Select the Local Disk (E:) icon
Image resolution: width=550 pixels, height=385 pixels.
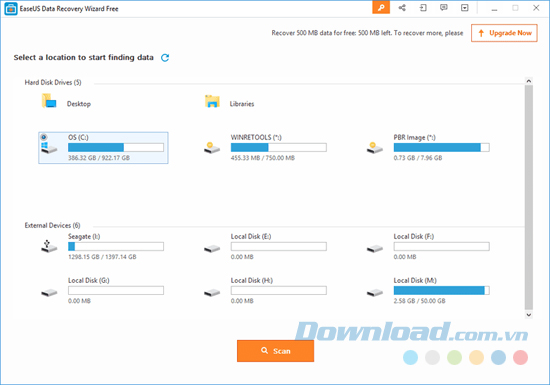[x=212, y=249]
